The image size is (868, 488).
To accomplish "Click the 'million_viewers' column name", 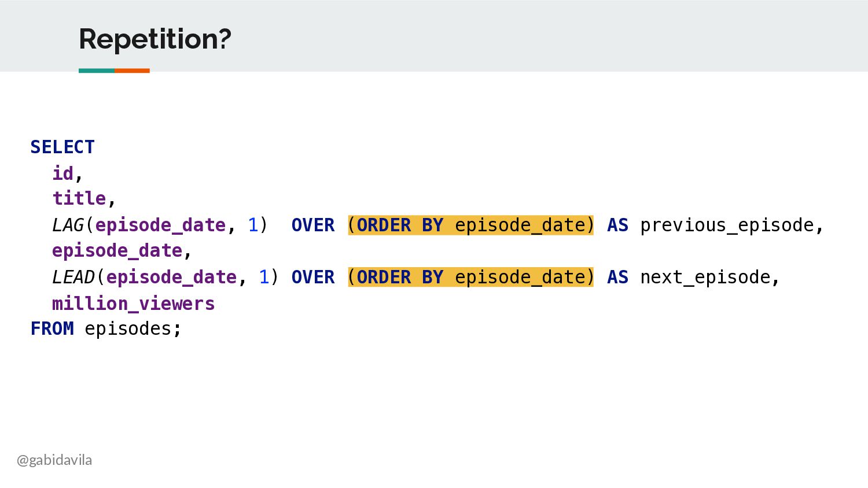I will tap(134, 304).
